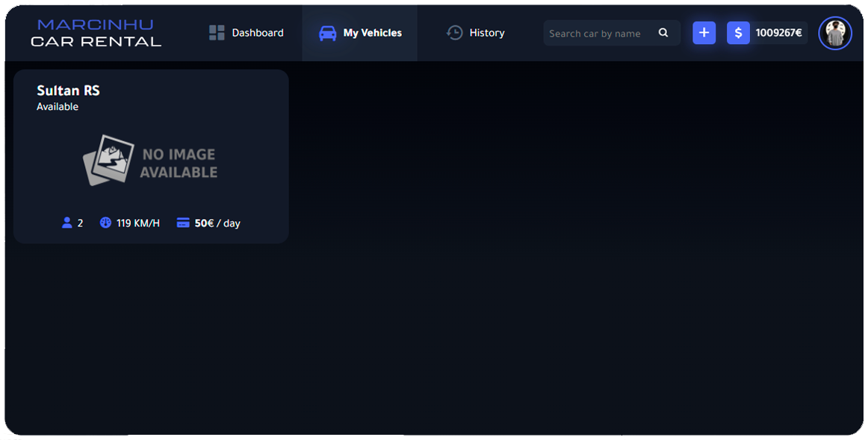Screen dimensions: 868x440
Task: Select the My Vehicles car icon
Action: click(x=328, y=33)
